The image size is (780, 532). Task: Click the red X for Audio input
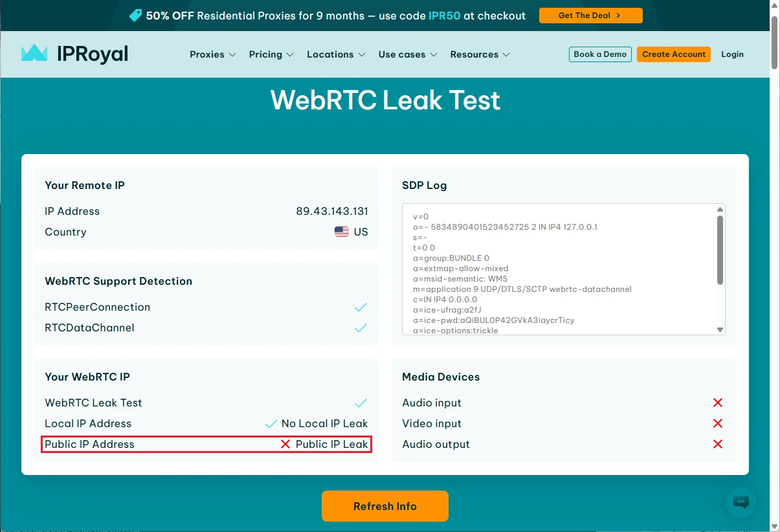[x=718, y=403]
